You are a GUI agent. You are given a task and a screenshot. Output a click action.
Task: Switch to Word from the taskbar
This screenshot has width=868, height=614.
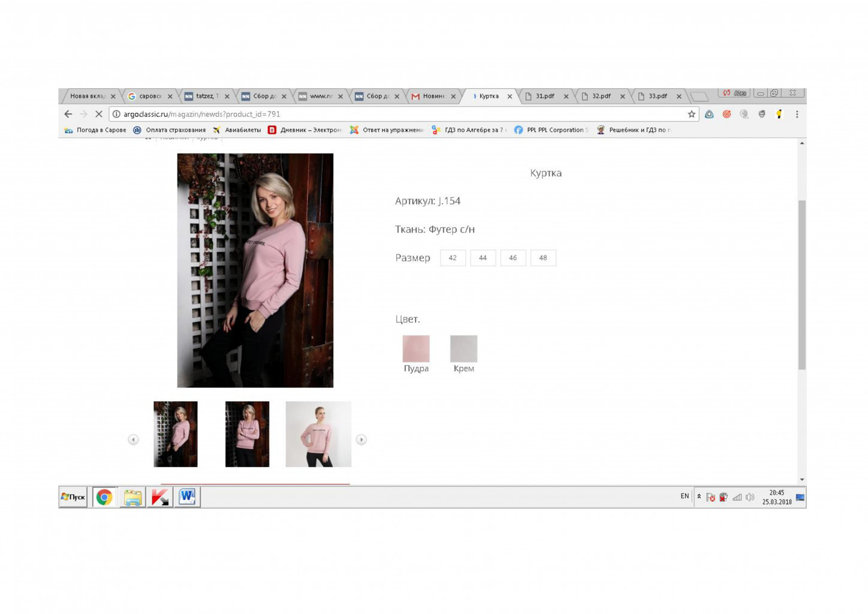tap(187, 497)
